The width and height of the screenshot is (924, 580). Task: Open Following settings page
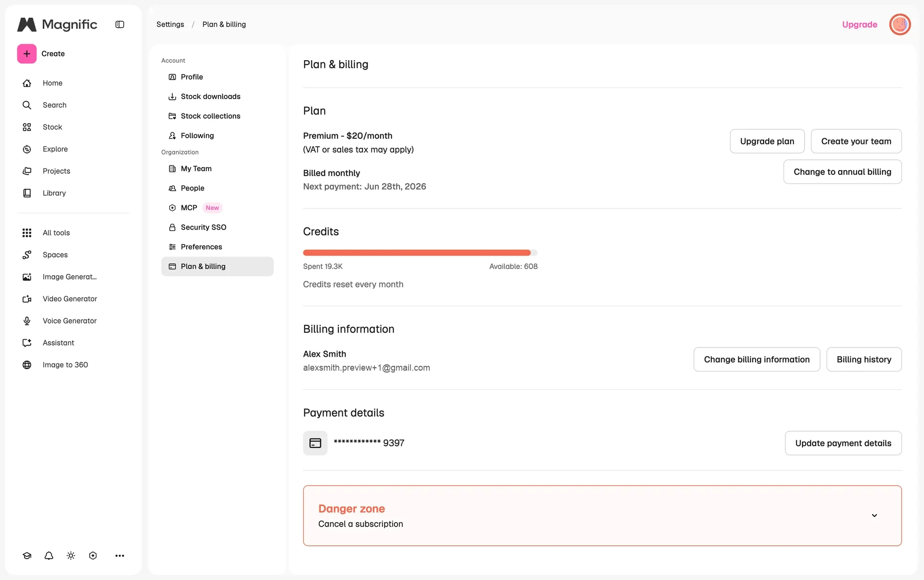[218, 136]
